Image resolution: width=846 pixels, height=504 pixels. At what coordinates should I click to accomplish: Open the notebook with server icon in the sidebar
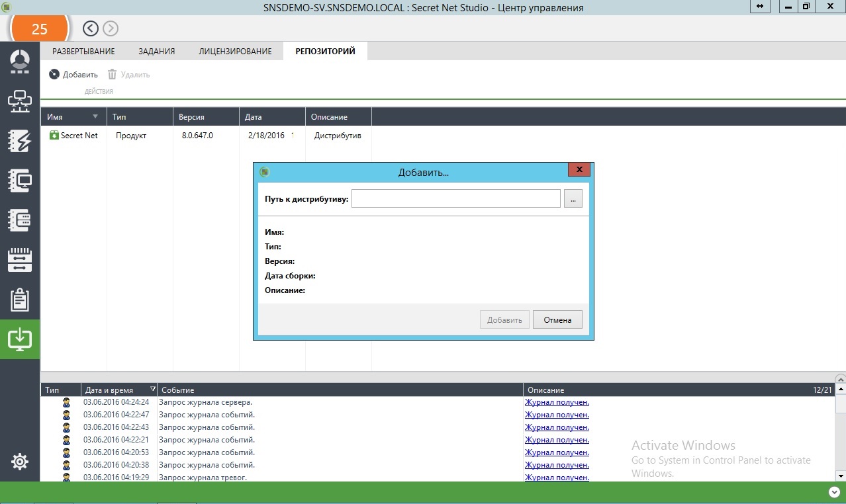(x=20, y=220)
